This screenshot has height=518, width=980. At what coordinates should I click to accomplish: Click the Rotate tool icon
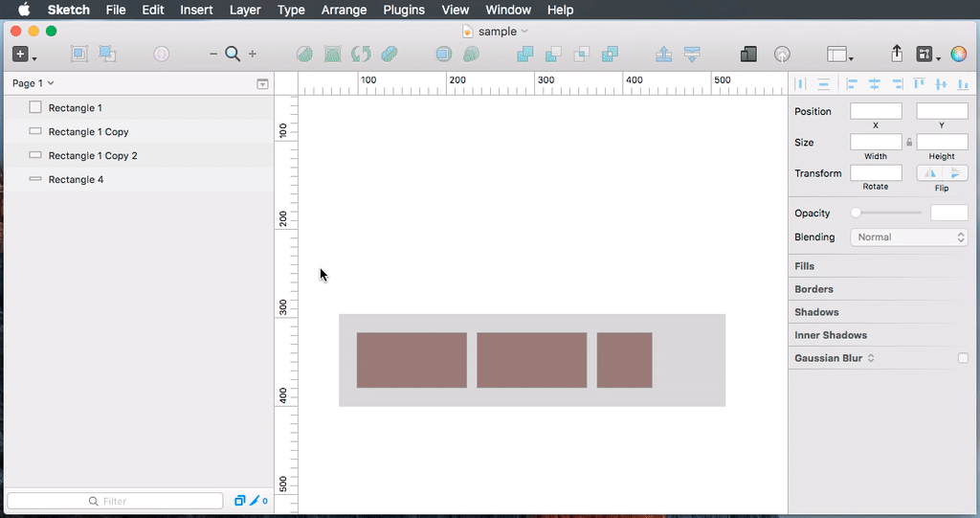[x=361, y=55]
